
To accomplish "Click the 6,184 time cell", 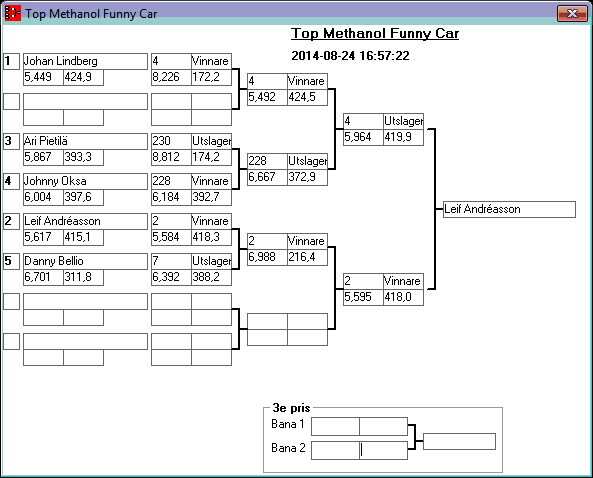I will tap(171, 197).
